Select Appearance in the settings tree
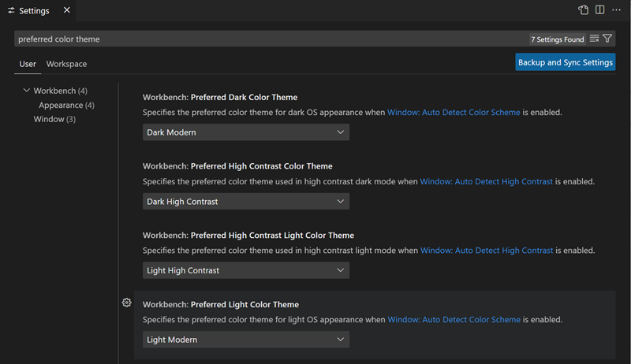 (66, 105)
